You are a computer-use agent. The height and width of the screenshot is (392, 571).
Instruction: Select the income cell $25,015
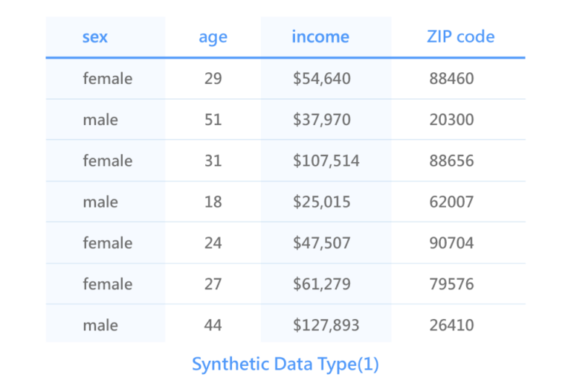[x=322, y=202]
